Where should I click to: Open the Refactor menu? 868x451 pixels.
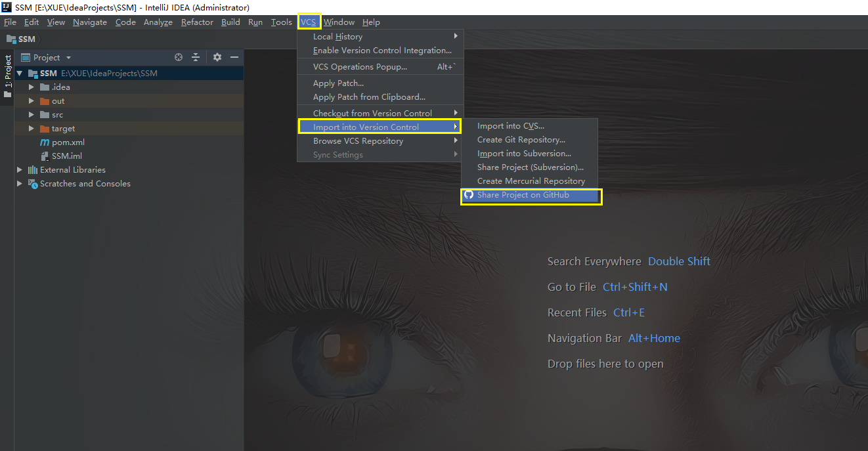[x=197, y=22]
